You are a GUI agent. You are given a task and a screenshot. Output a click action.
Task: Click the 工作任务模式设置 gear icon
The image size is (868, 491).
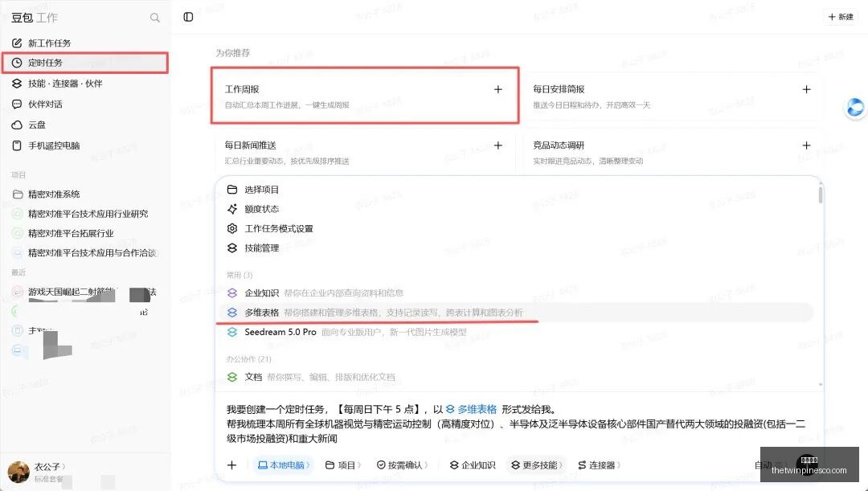[232, 228]
